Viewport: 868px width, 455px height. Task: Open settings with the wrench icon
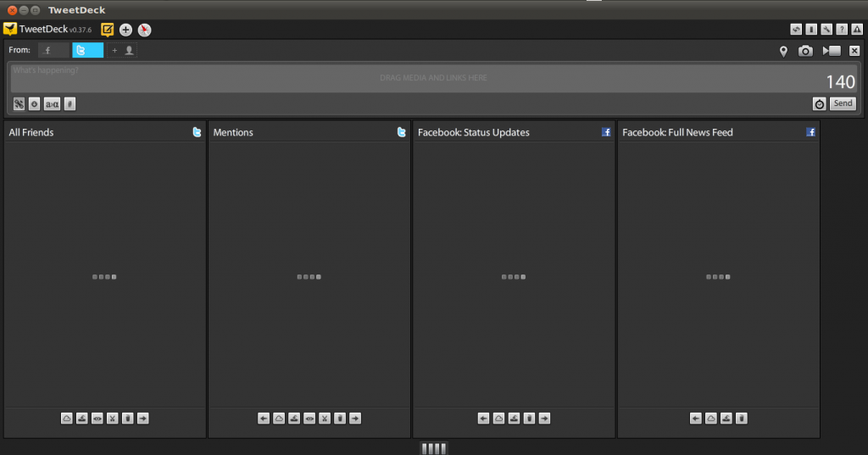tap(826, 30)
